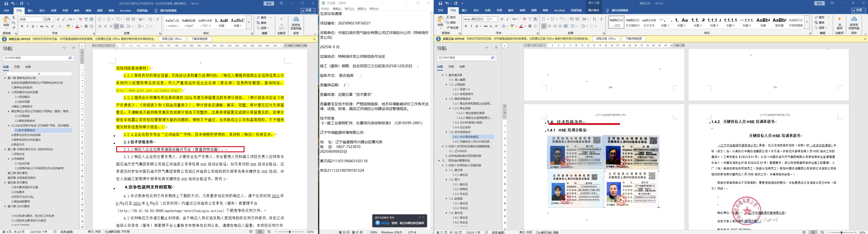Toggle underline in the left Word ribbon
Screen dimensions: 868x234
(33, 26)
